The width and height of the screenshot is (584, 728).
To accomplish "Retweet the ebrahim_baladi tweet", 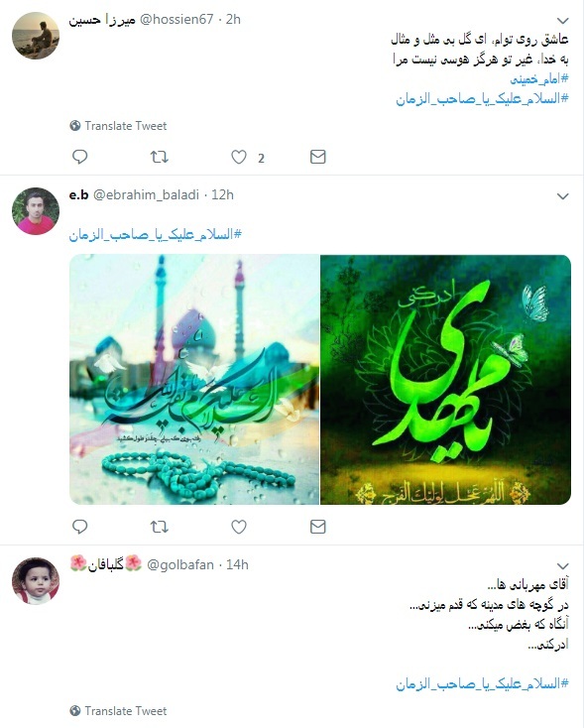I will (160, 527).
